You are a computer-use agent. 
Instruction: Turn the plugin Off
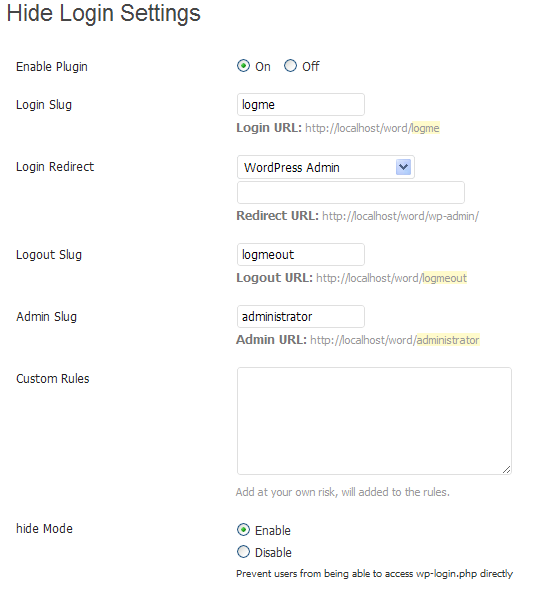(290, 66)
